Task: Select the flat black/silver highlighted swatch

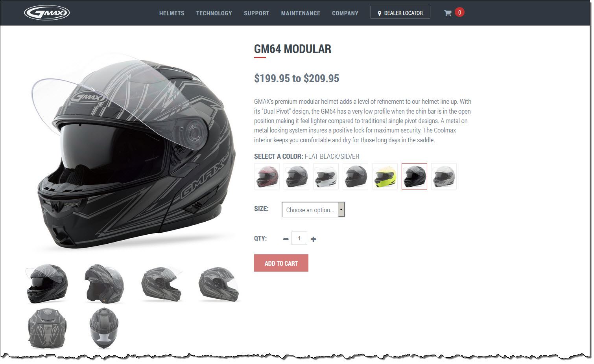Action: point(414,176)
